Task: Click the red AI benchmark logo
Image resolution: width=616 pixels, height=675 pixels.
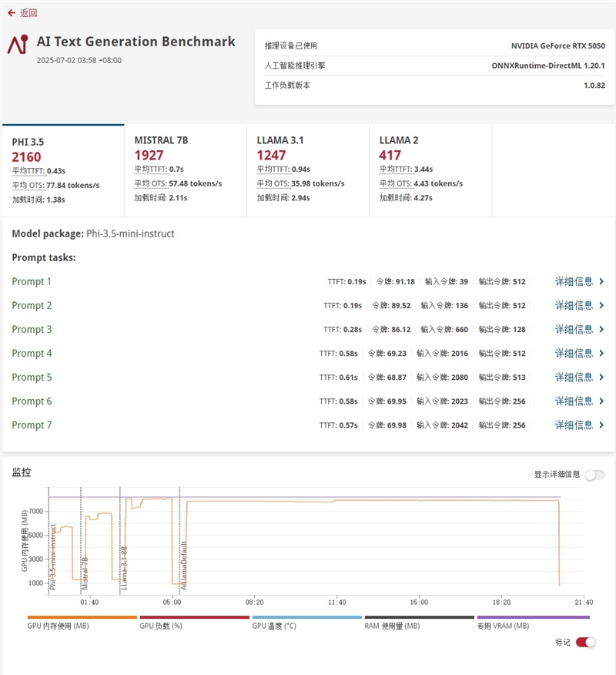Action: (x=18, y=45)
